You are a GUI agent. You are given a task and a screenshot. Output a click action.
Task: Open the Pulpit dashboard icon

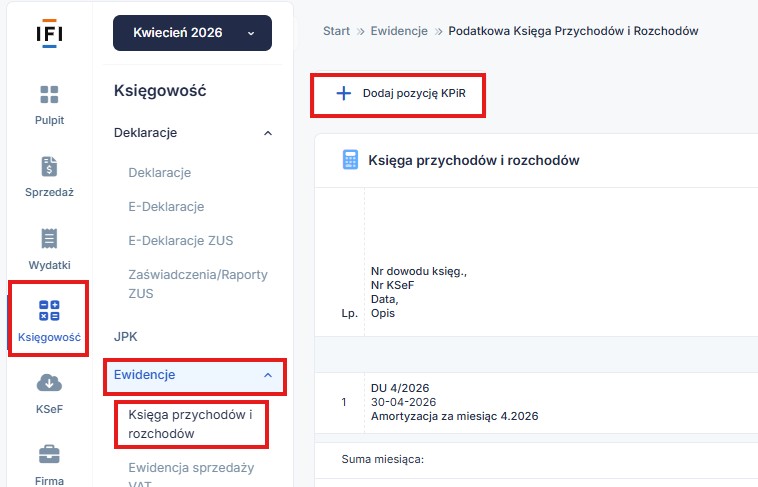pyautogui.click(x=49, y=95)
